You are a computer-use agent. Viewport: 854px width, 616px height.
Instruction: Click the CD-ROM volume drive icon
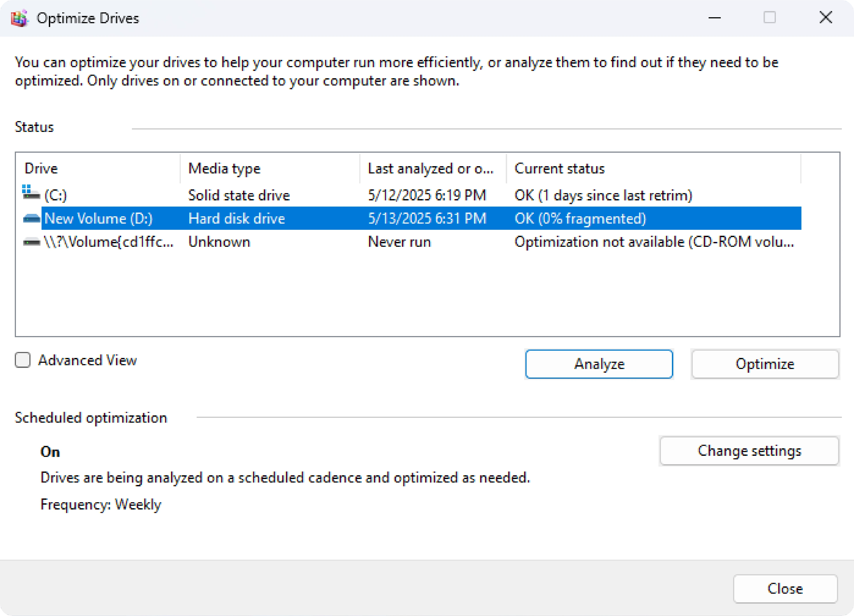click(x=32, y=242)
